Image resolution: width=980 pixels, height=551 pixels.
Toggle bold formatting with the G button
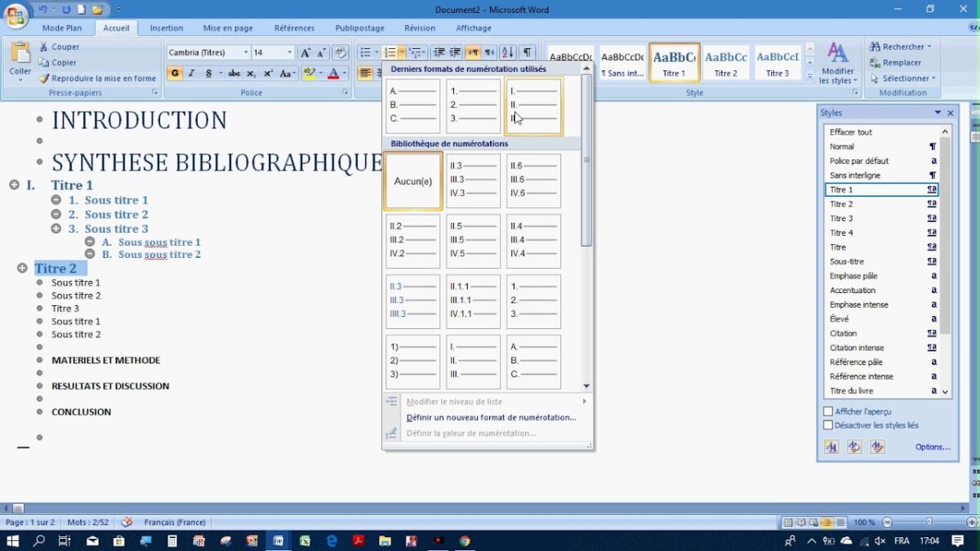(175, 73)
